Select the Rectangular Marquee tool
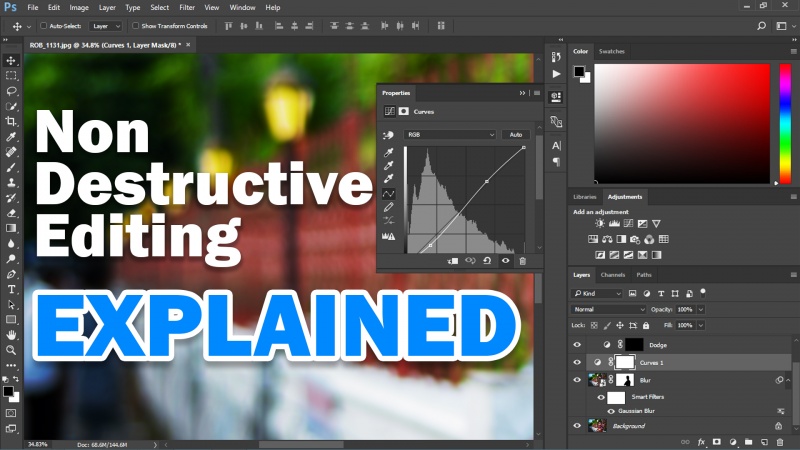Viewport: 800px width, 450px height. (x=11, y=76)
